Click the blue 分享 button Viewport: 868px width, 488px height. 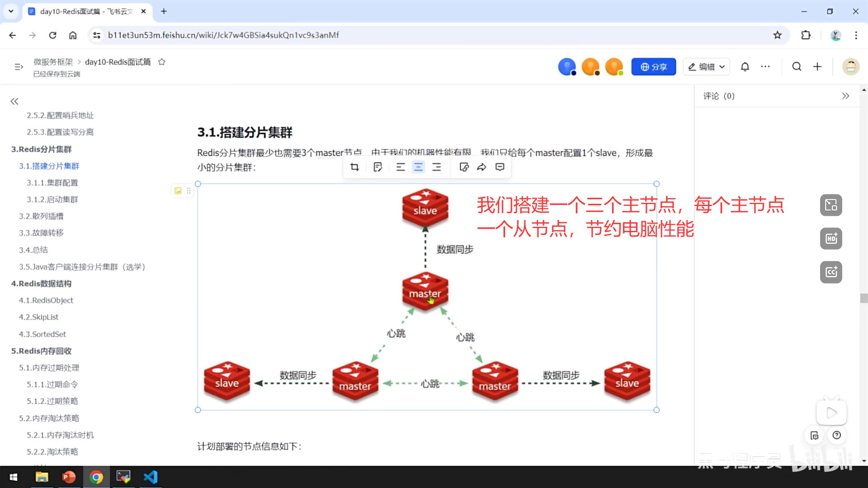pos(653,67)
